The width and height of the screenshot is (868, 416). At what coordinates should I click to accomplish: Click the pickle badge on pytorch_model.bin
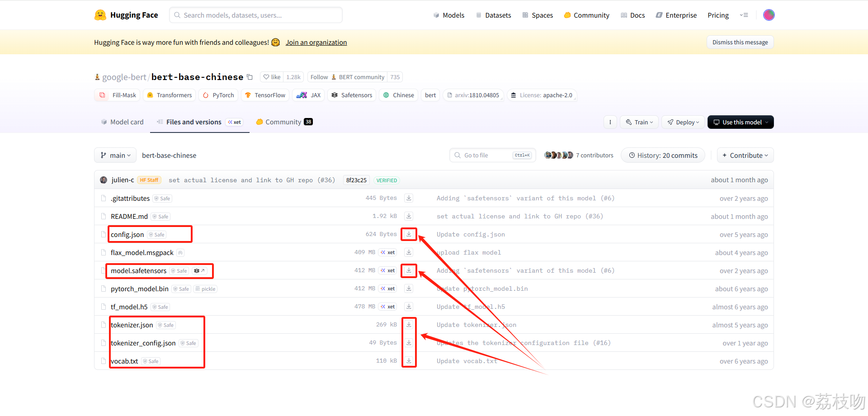205,289
